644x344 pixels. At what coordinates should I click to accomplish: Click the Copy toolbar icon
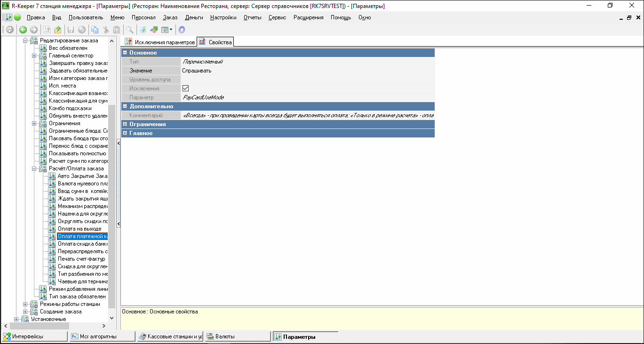pyautogui.click(x=95, y=30)
